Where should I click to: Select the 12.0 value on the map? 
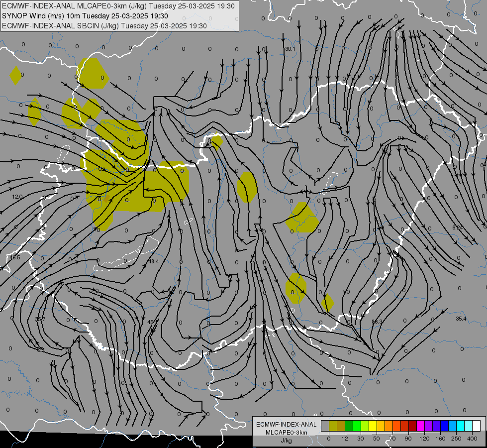[x=17, y=197]
